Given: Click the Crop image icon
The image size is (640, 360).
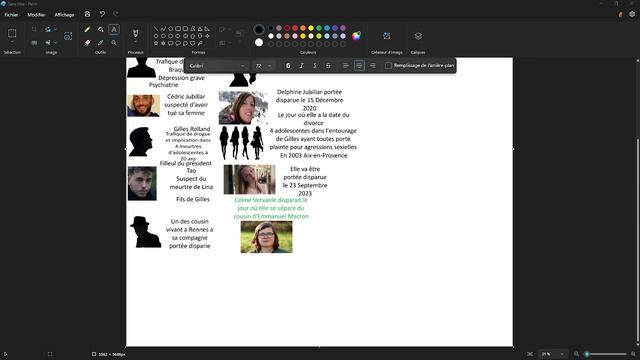Looking at the screenshot, I should click(x=34, y=29).
